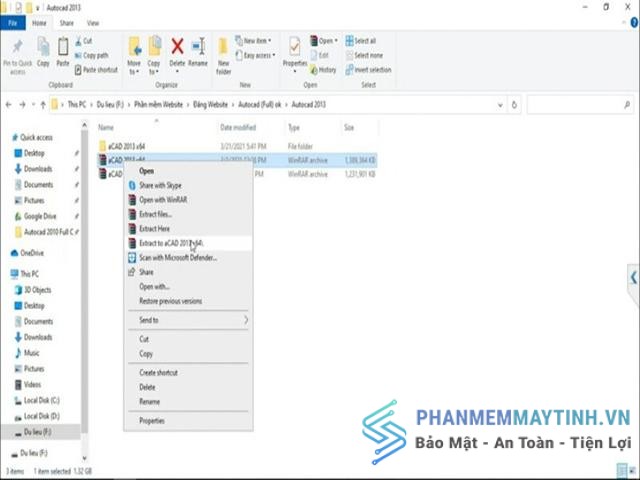This screenshot has width=640, height=480.
Task: Click 'Autocad (Full) ok' breadcrumb segment
Action: click(x=260, y=105)
